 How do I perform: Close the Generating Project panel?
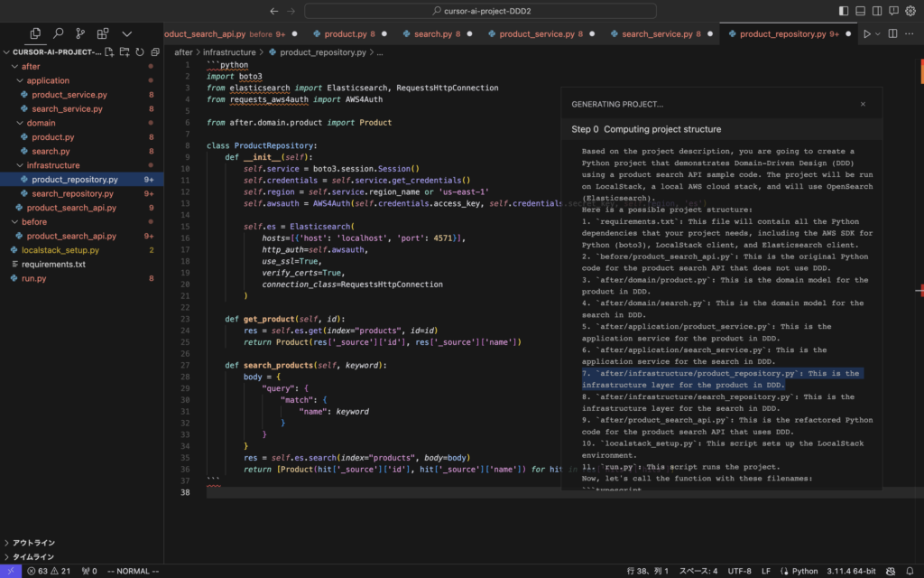click(863, 104)
